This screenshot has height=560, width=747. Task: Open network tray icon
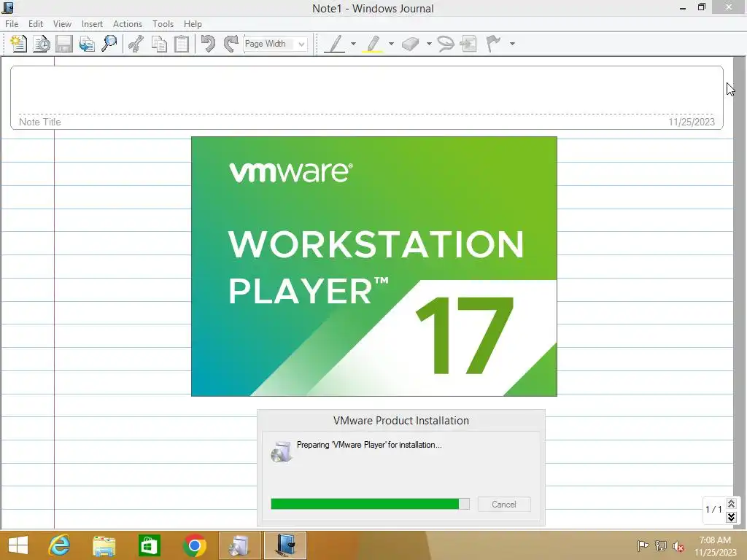(x=661, y=545)
